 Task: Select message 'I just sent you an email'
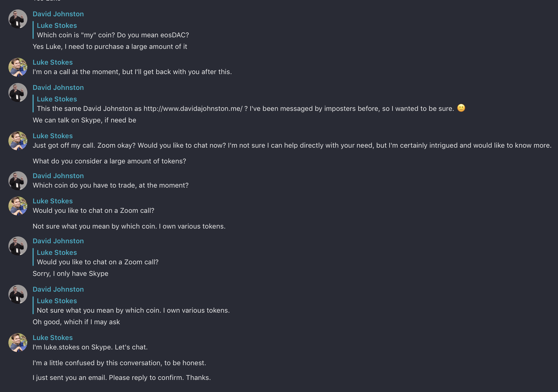pos(122,378)
